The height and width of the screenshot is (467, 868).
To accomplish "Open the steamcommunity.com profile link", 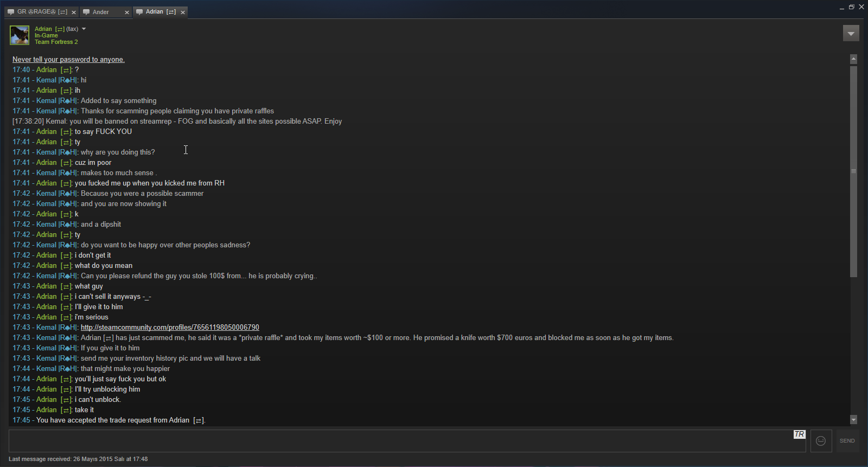I will point(170,327).
